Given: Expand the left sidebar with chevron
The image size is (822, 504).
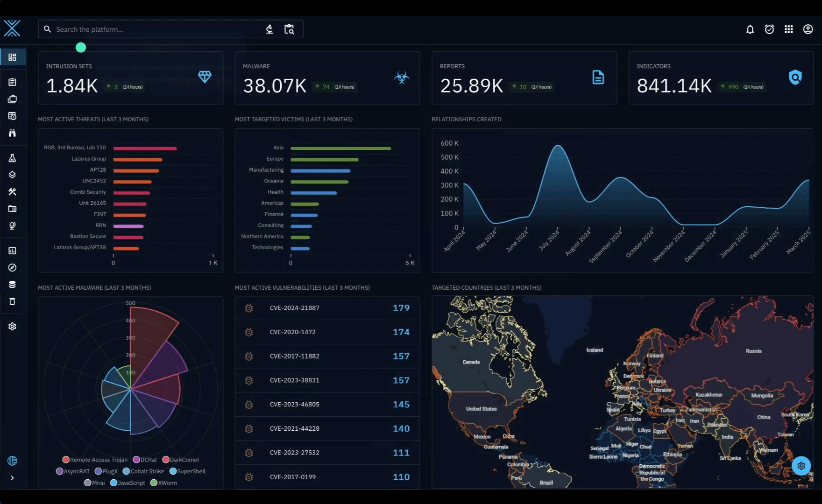Looking at the screenshot, I should (13, 478).
